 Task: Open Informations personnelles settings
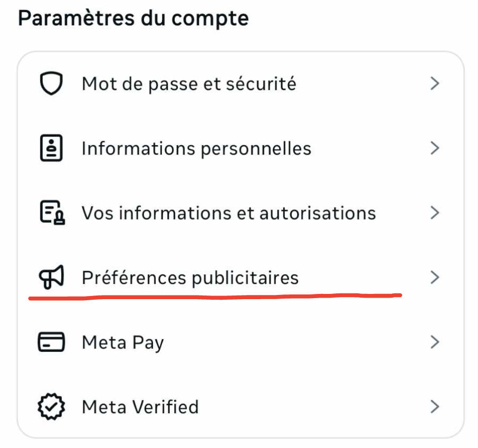197,149
